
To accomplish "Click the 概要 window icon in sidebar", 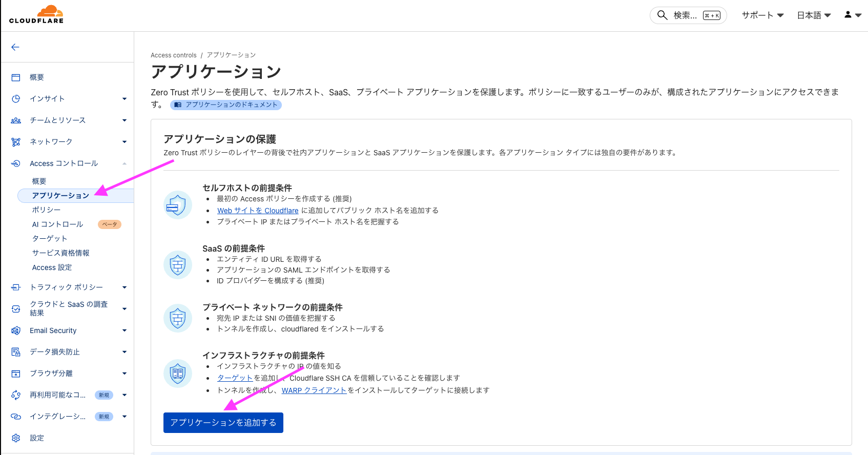I will tap(16, 77).
